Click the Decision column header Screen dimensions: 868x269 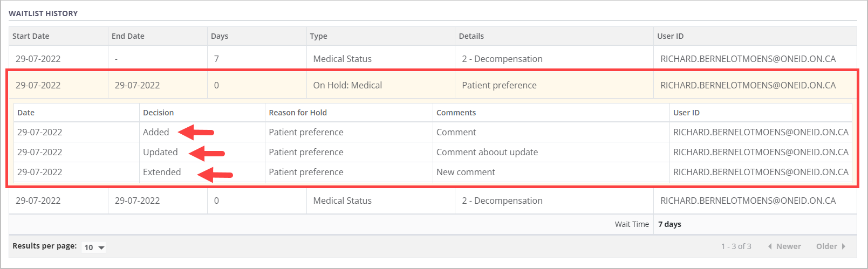tap(158, 113)
